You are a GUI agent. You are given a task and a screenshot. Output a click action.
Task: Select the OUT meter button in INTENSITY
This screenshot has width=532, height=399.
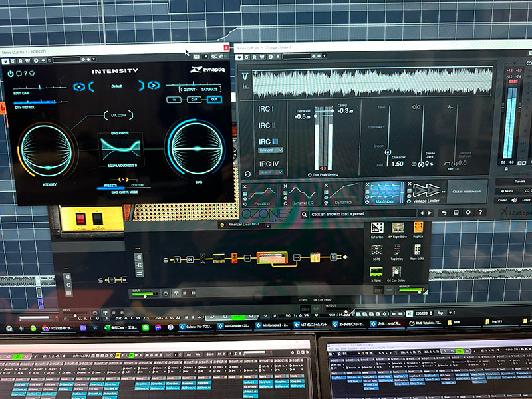[214, 99]
